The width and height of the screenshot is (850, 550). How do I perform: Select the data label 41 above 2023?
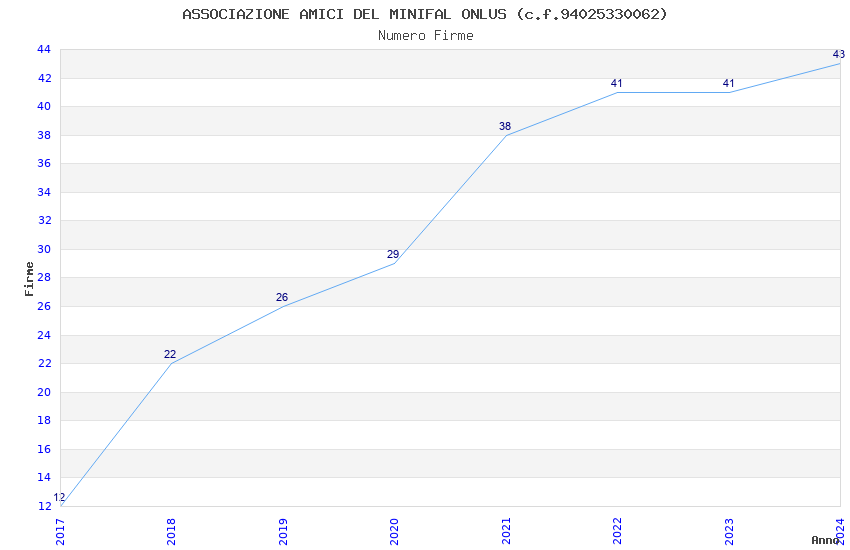(x=729, y=83)
